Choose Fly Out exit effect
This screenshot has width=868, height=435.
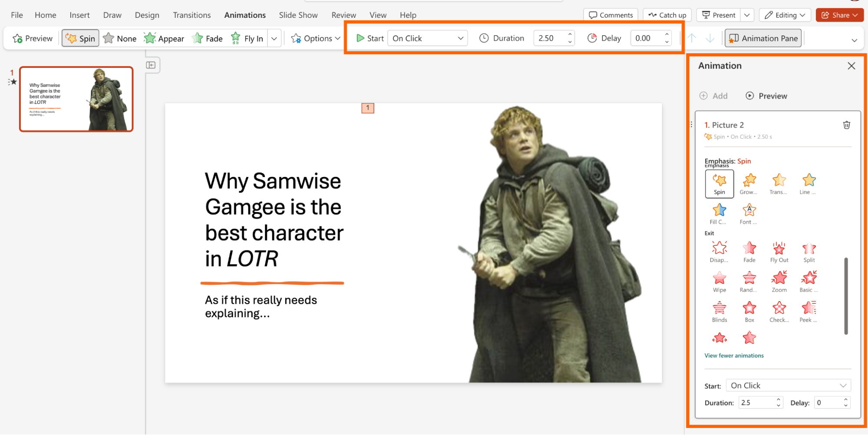point(779,252)
